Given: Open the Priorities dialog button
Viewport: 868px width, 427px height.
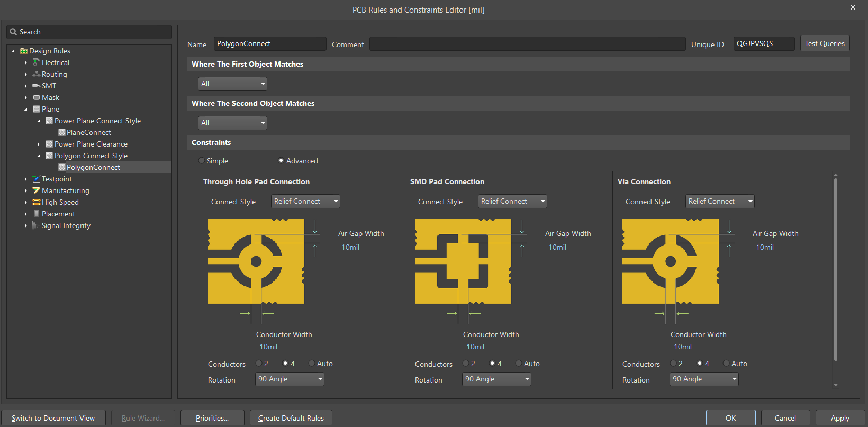Looking at the screenshot, I should click(212, 418).
